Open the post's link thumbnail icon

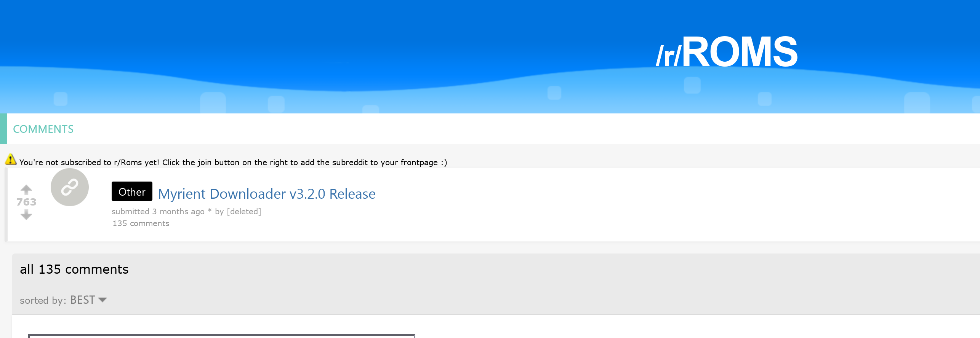click(70, 187)
